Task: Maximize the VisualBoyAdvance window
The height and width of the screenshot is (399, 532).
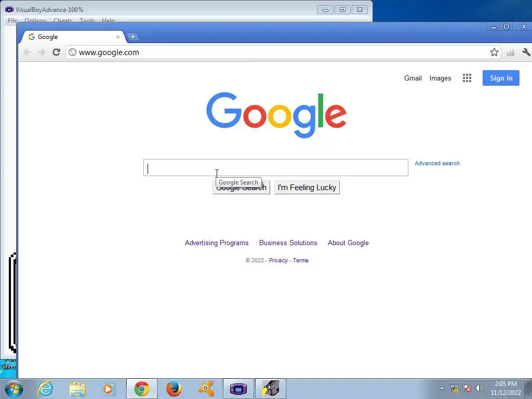Action: click(x=343, y=10)
